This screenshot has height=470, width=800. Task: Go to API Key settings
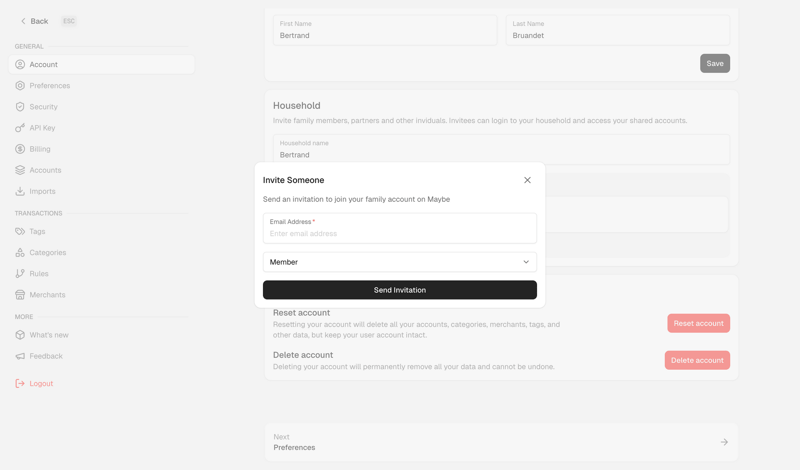[x=102, y=128]
